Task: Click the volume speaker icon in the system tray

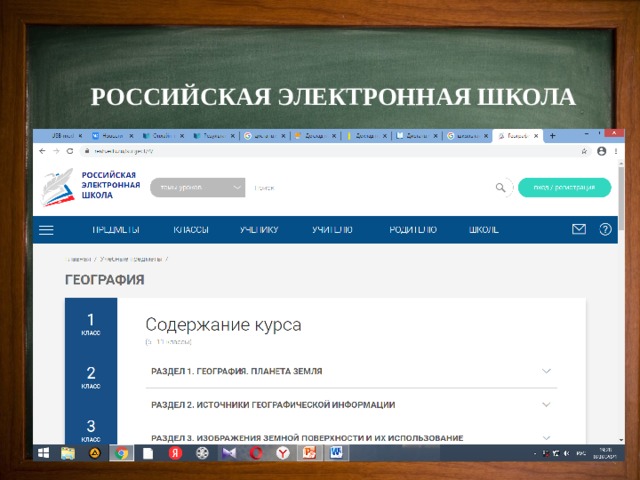Action: click(x=567, y=453)
